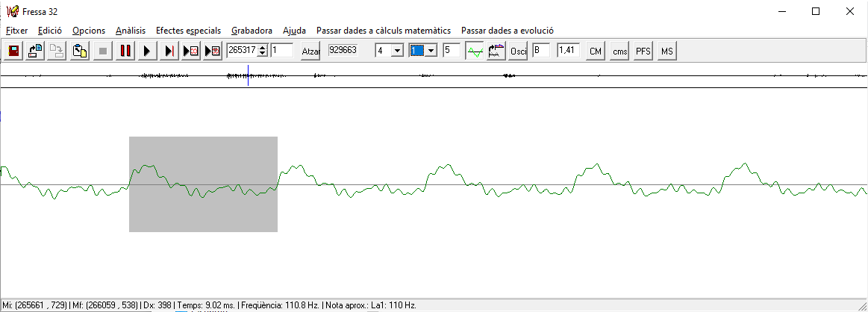Click the PFS button
The height and width of the screenshot is (312, 868).
click(x=643, y=52)
